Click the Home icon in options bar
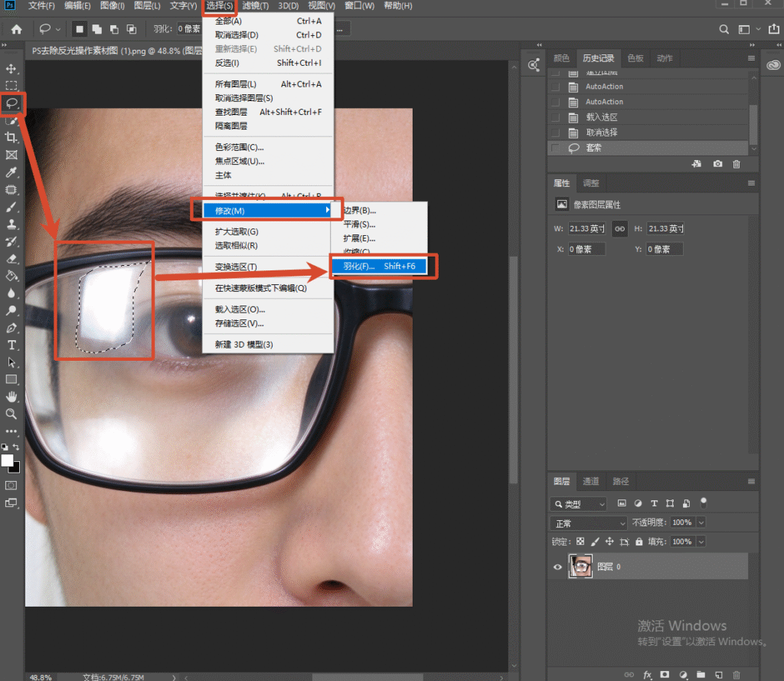 pos(17,30)
